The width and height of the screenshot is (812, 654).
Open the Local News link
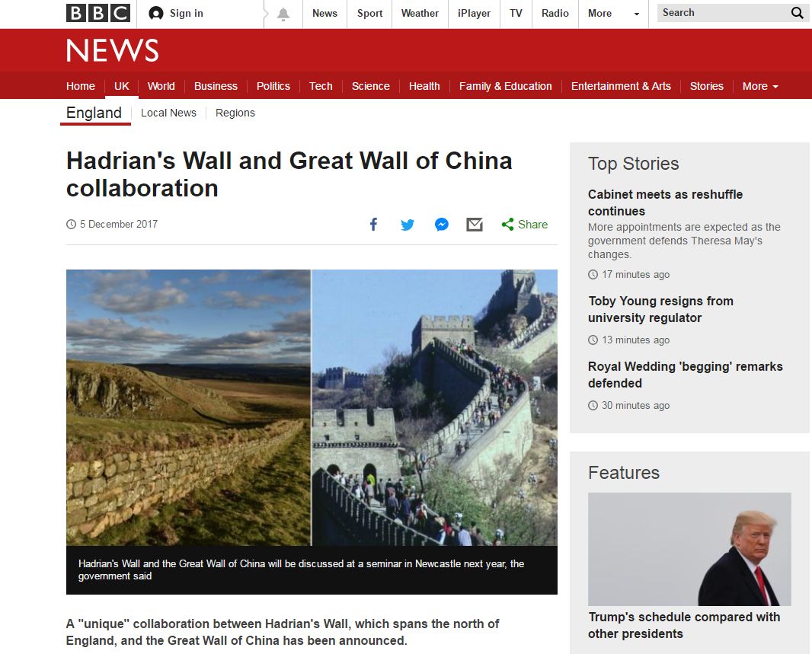click(x=168, y=113)
